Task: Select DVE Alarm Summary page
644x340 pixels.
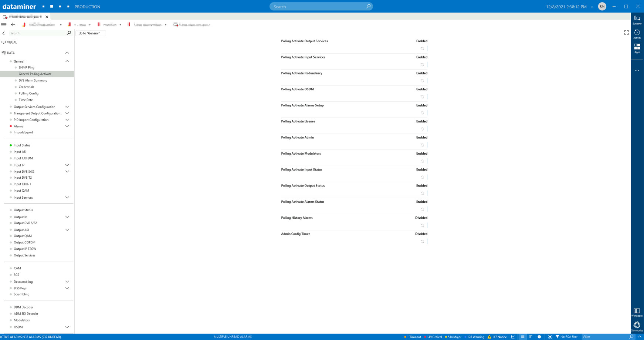Action: pos(33,81)
